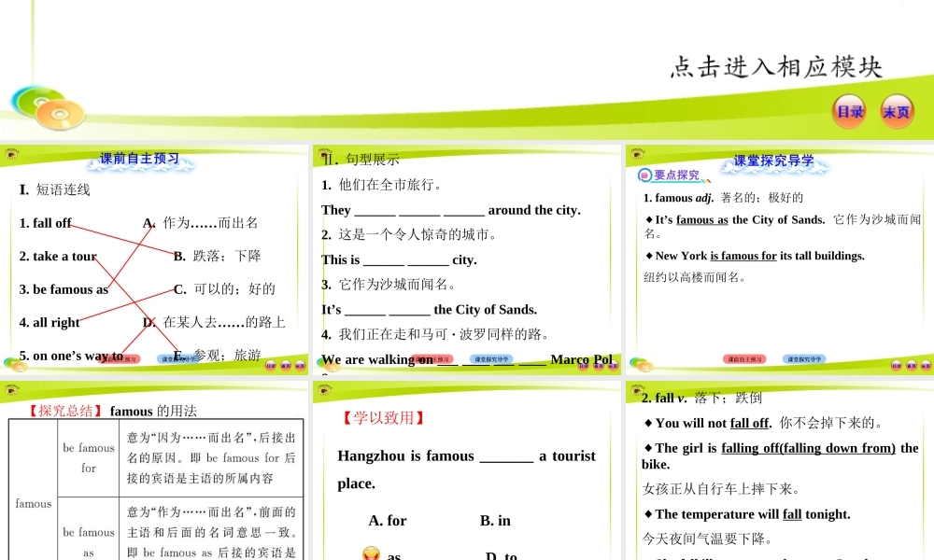The height and width of the screenshot is (560, 934).
Task: Click the 要点探究 circle icon
Action: tap(644, 175)
